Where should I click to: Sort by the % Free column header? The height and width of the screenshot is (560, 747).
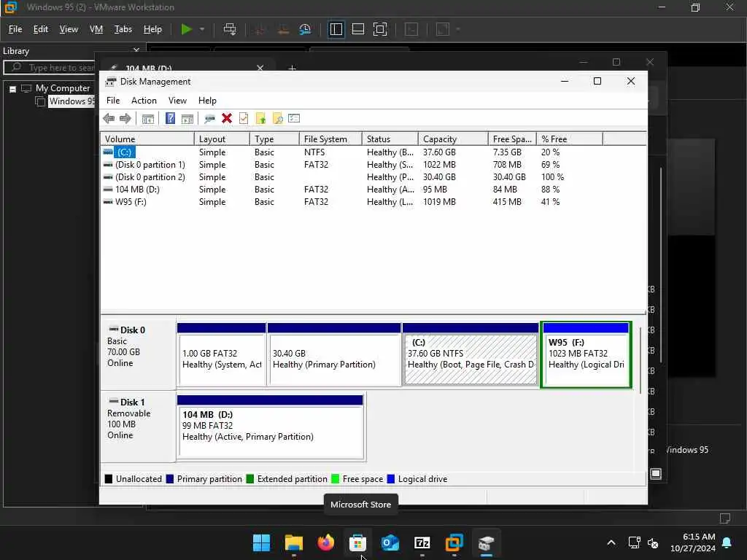pos(570,139)
